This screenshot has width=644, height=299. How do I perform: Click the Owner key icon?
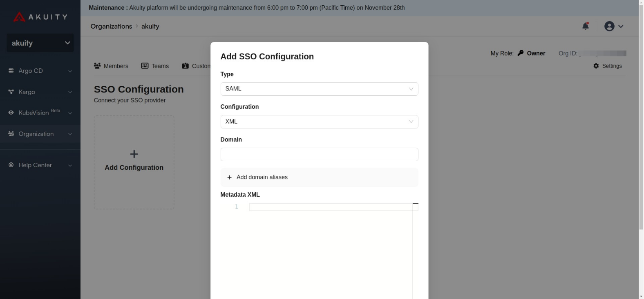tap(521, 53)
